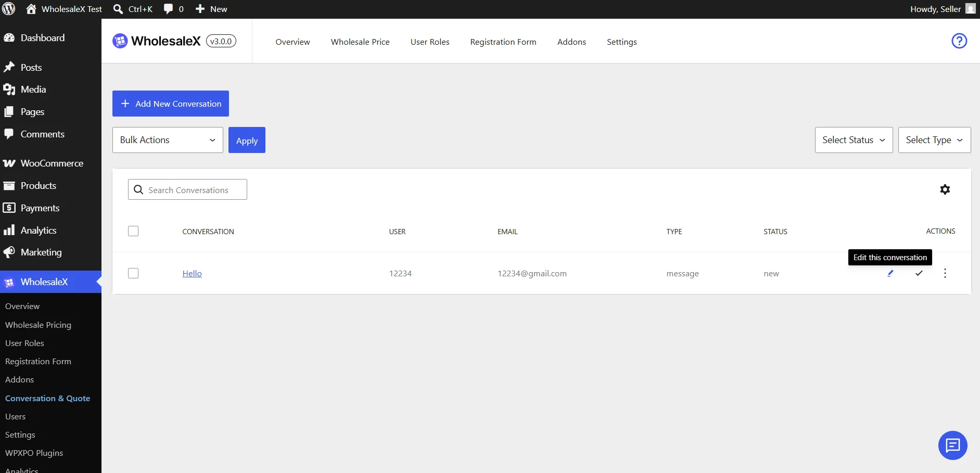
Task: Open the Settings top tab
Action: [x=622, y=42]
